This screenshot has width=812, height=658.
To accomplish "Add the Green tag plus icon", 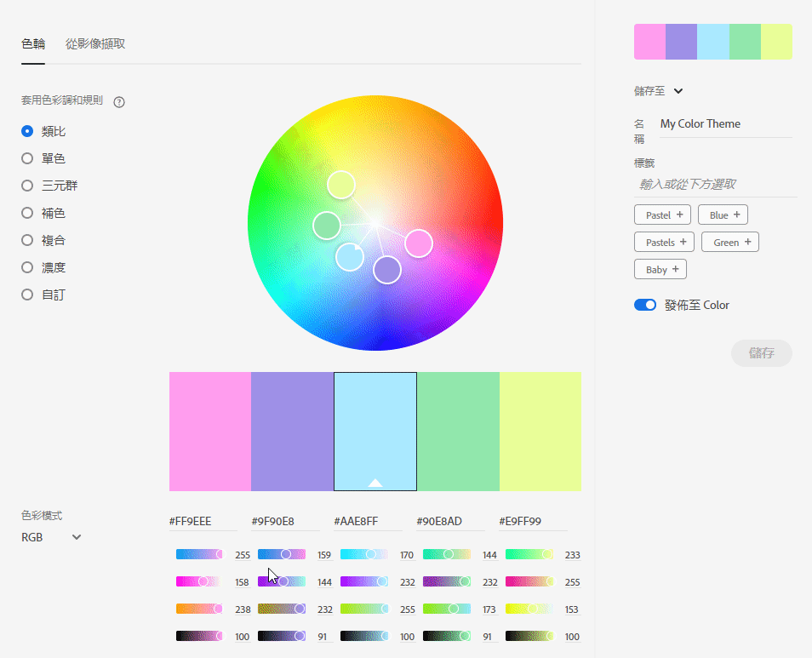I will (x=748, y=242).
